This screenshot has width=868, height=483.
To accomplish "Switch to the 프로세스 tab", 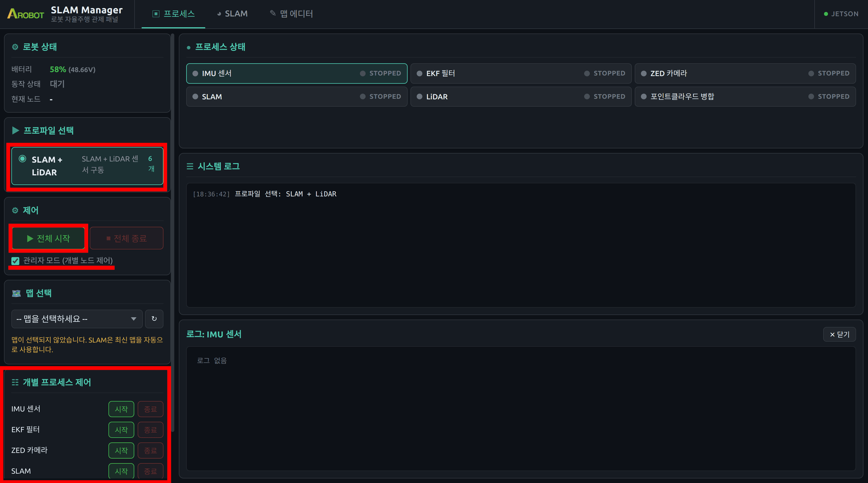I will (174, 14).
